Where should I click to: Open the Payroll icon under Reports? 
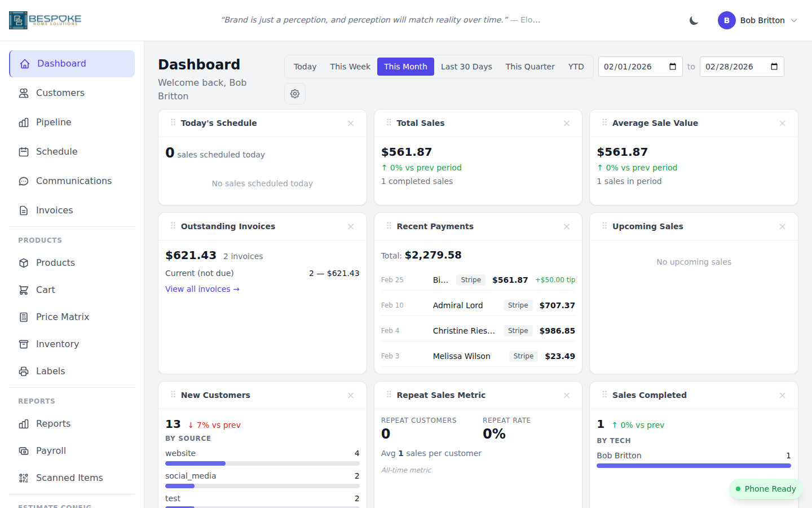[x=25, y=450]
